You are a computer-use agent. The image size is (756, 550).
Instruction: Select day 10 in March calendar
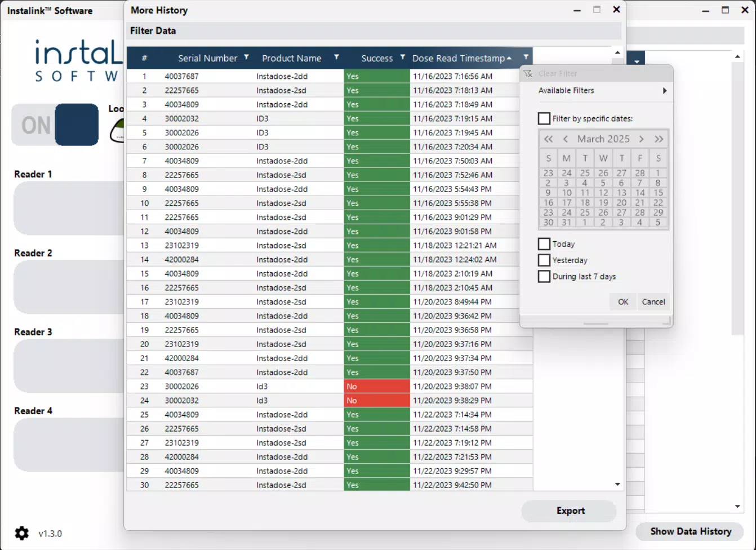click(x=567, y=193)
